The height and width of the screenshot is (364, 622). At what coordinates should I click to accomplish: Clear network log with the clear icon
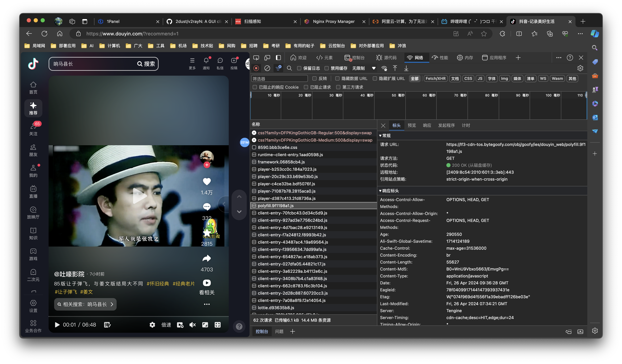[267, 68]
